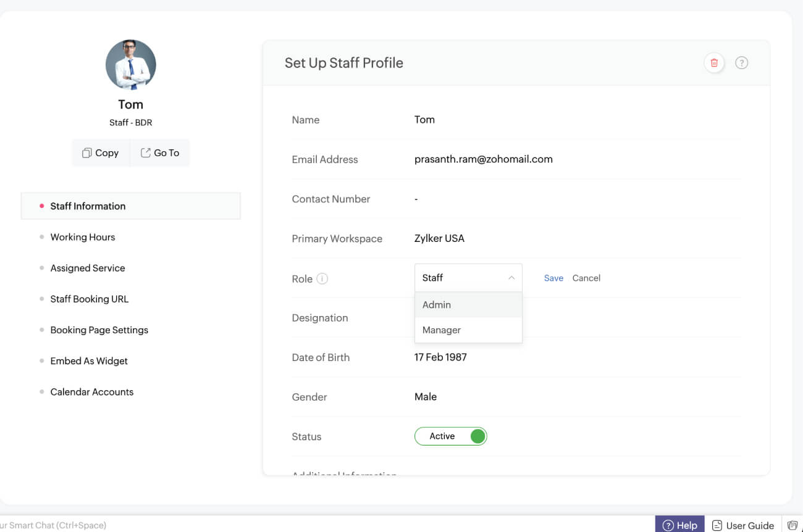Go to Assigned Service section
The image size is (803, 532).
88,268
